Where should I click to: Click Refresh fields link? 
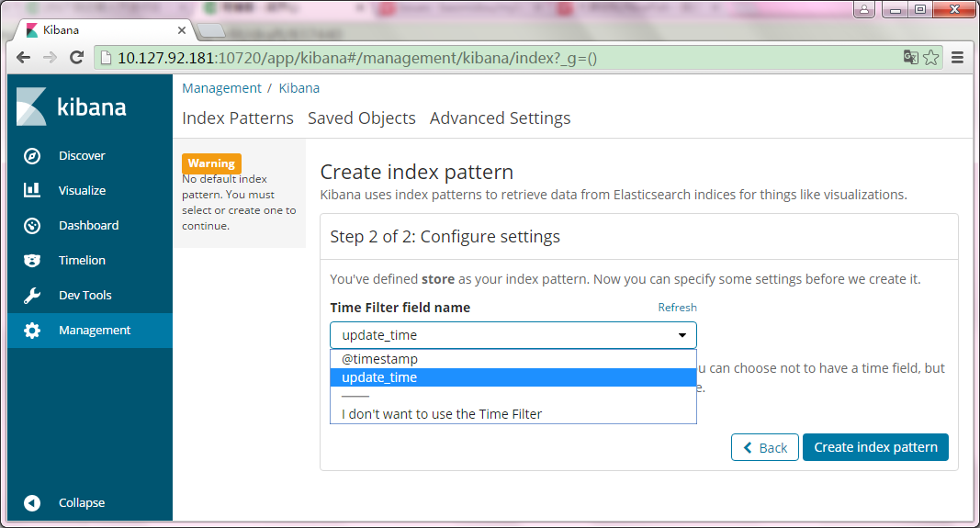(x=677, y=308)
